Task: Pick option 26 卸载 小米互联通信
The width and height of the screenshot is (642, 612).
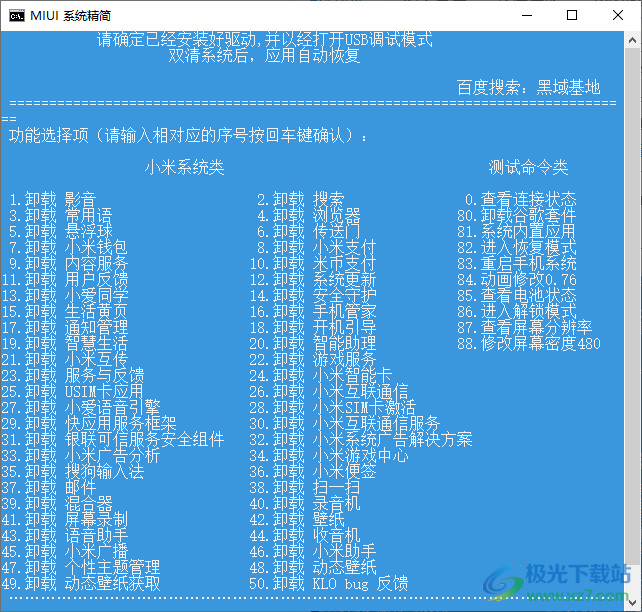Action: click(x=329, y=391)
